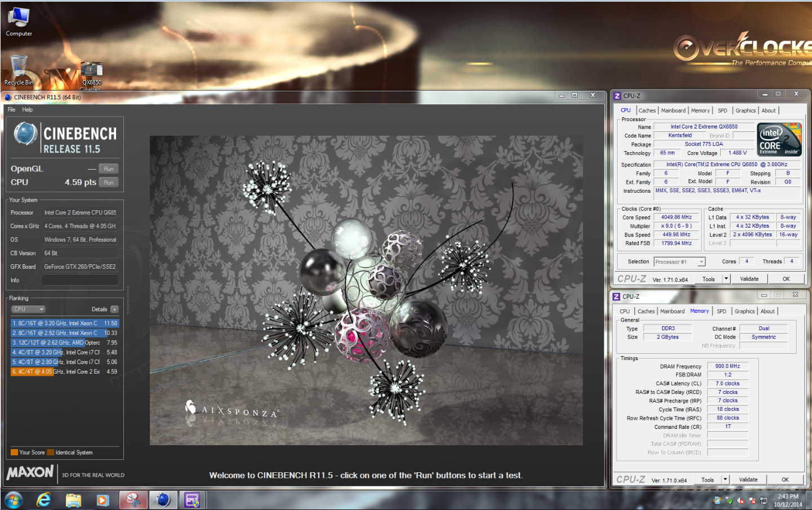812x510 pixels.
Task: Click the Cinebench title bar app icon
Action: point(8,97)
